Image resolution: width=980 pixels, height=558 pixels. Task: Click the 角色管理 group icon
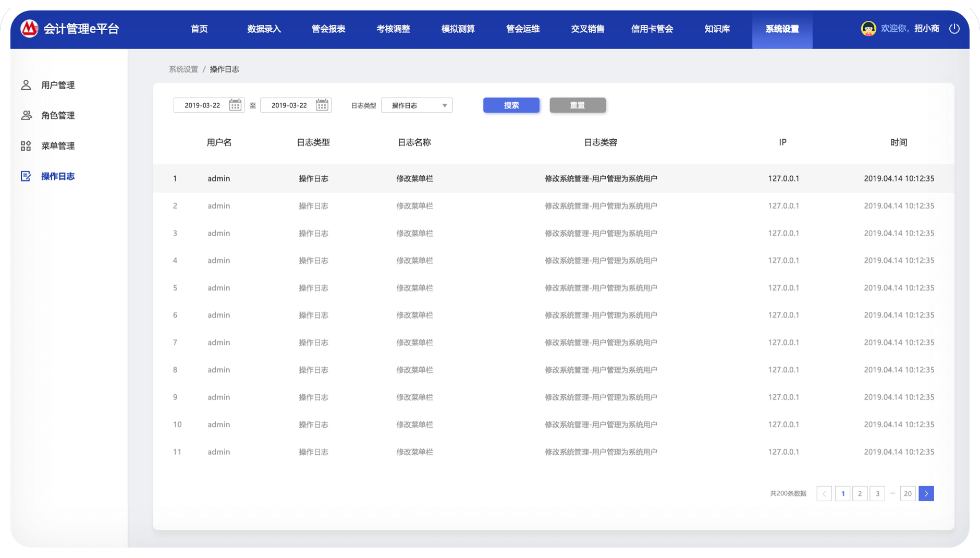pyautogui.click(x=26, y=115)
